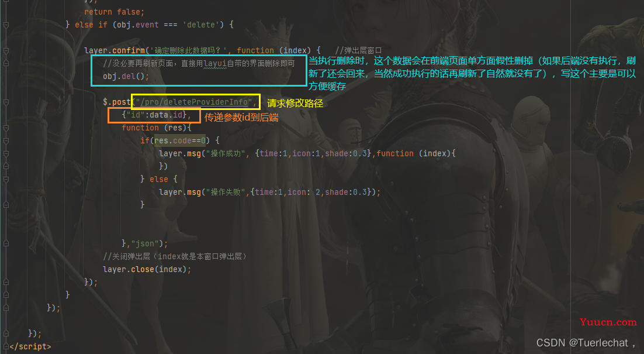Image resolution: width=644 pixels, height=354 pixels.
Task: Click the "layer.confirm" call
Action: pyautogui.click(x=115, y=50)
